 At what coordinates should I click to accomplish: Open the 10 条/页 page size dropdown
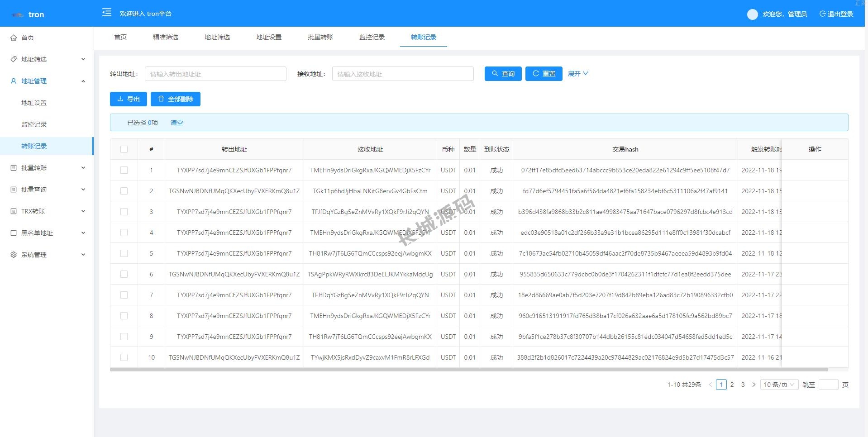point(779,385)
